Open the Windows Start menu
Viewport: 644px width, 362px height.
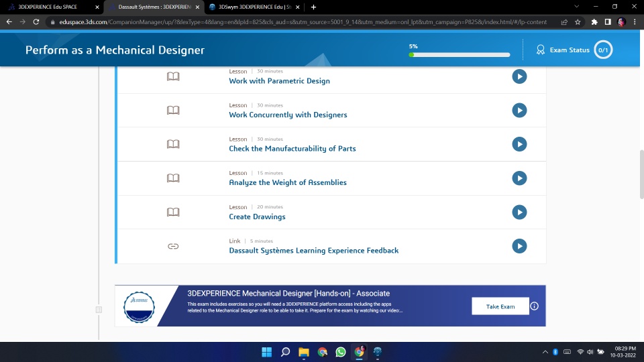pyautogui.click(x=266, y=352)
